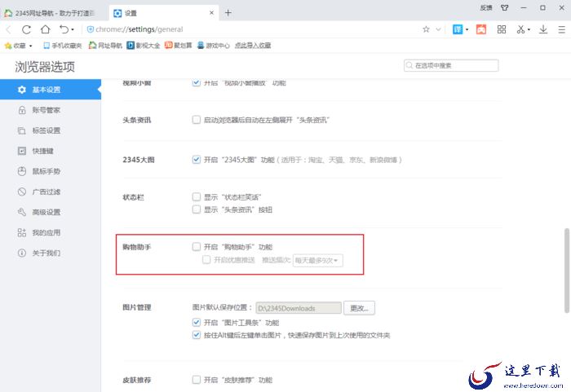Check the 开启优惠推送 checkbox
This screenshot has height=392, width=571.
click(206, 259)
